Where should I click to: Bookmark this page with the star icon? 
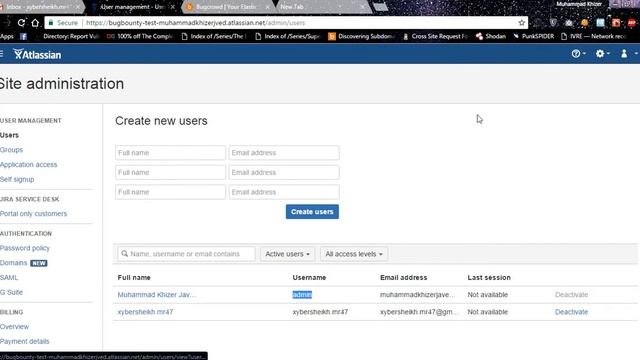pos(521,23)
